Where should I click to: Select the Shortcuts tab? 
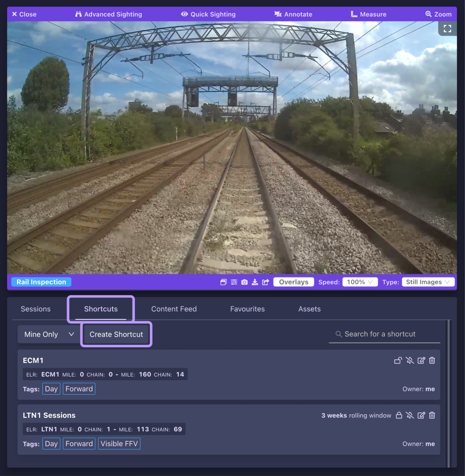tap(101, 309)
